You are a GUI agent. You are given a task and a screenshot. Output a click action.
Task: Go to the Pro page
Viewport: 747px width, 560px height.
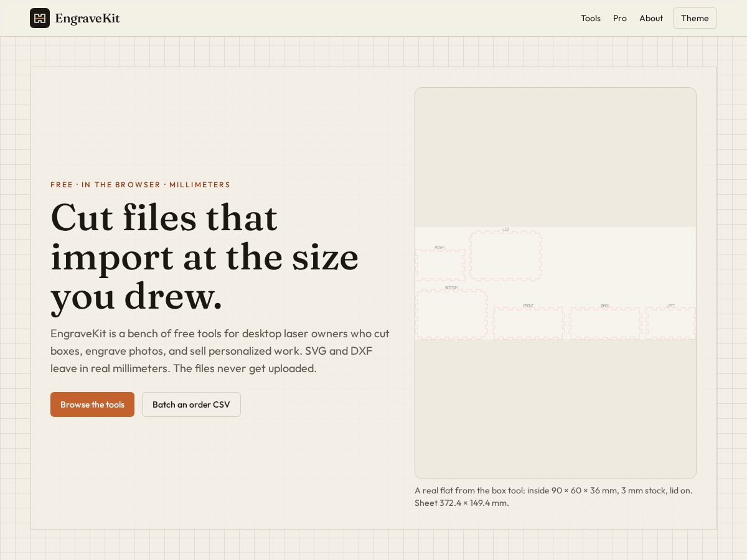(620, 18)
